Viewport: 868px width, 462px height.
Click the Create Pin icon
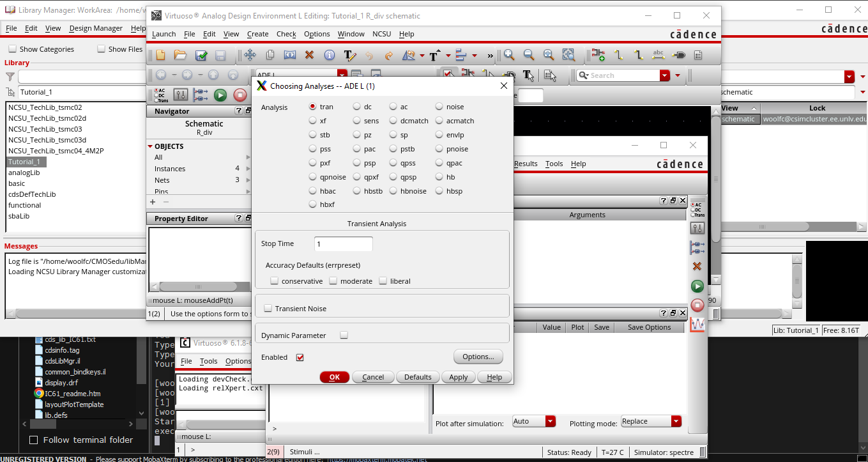(678, 56)
